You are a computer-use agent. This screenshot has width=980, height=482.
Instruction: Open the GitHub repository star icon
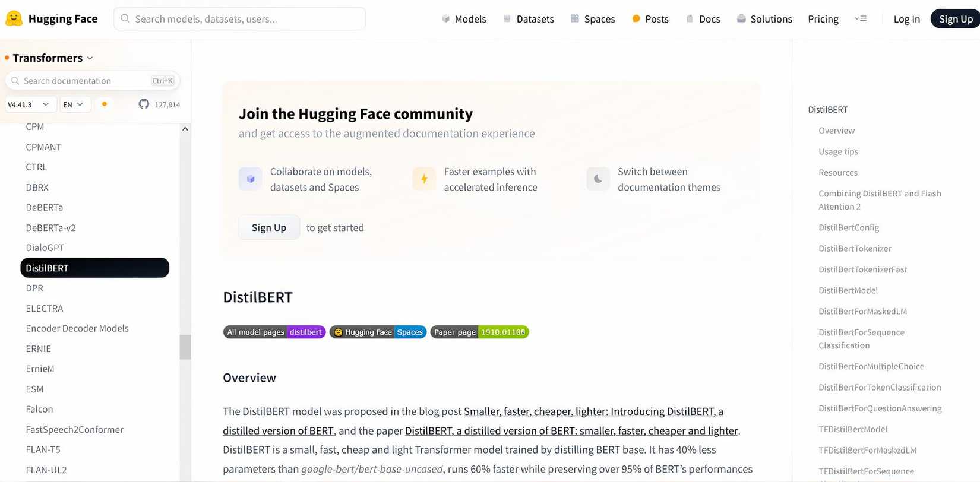tap(144, 104)
